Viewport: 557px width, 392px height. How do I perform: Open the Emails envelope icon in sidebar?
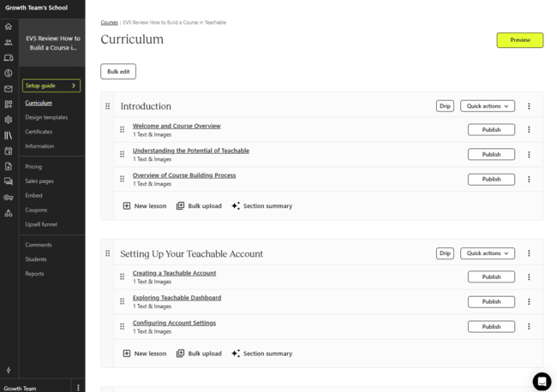pos(9,89)
